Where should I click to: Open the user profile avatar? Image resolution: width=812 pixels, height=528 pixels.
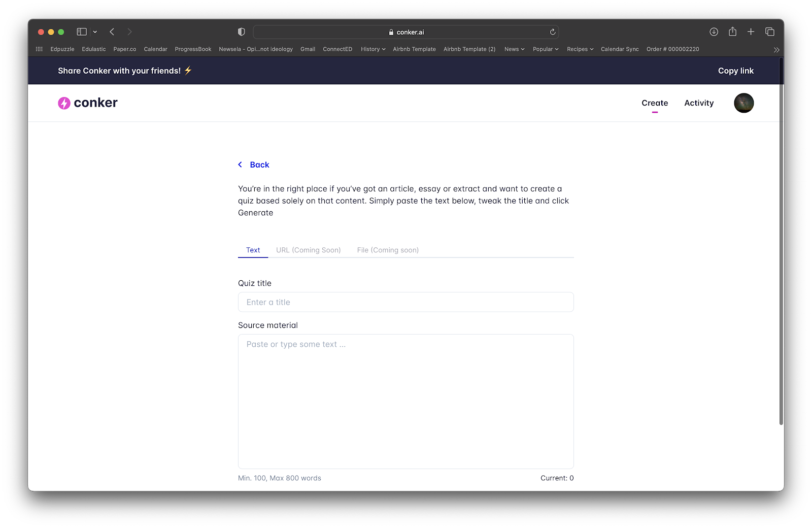743,103
